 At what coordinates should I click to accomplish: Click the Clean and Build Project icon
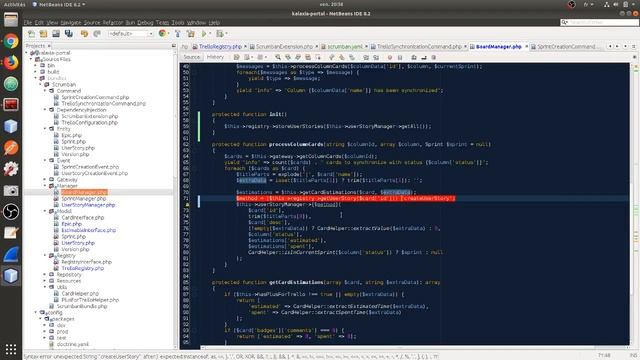pos(190,34)
